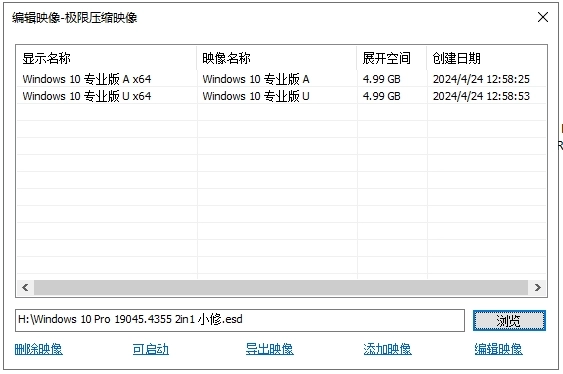
Task: Click the horizontal scrollbar track
Action: [281, 287]
